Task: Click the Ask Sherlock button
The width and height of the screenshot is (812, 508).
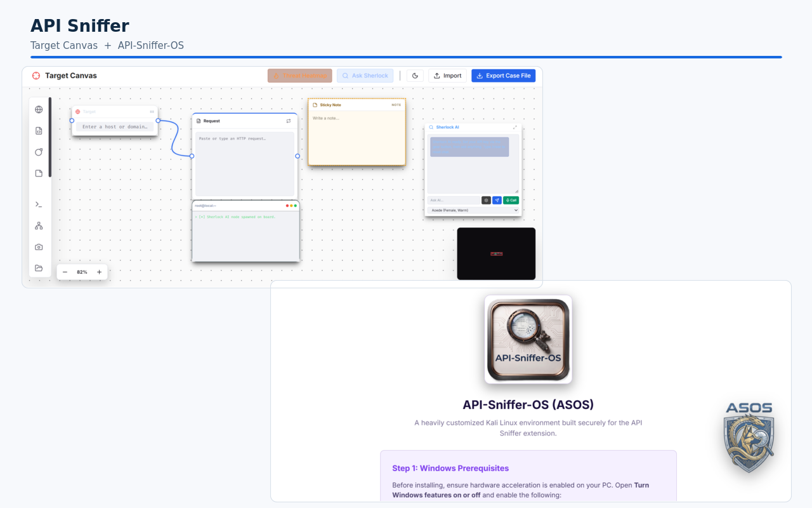Action: click(365, 76)
